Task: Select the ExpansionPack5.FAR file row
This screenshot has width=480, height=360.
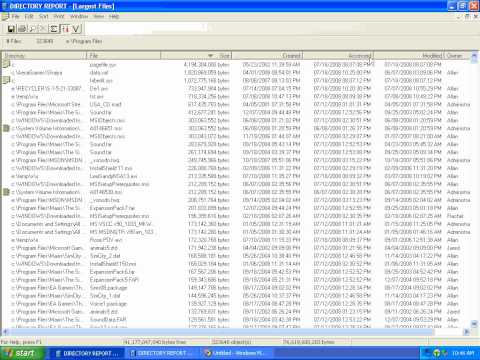Action: click(x=236, y=280)
